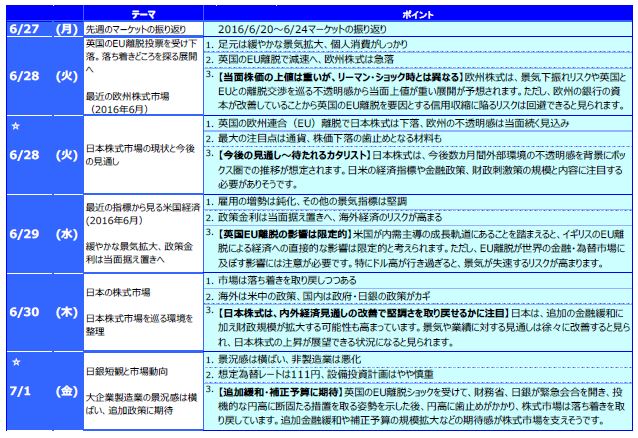This screenshot has height=438, width=638.
Task: Click the star icon above the second 6/28 (火)
Action: 13,127
